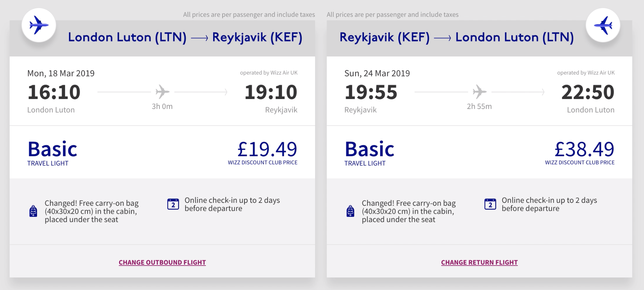The height and width of the screenshot is (290, 644).
Task: Select the £38.49 return Basic price
Action: [x=584, y=149]
